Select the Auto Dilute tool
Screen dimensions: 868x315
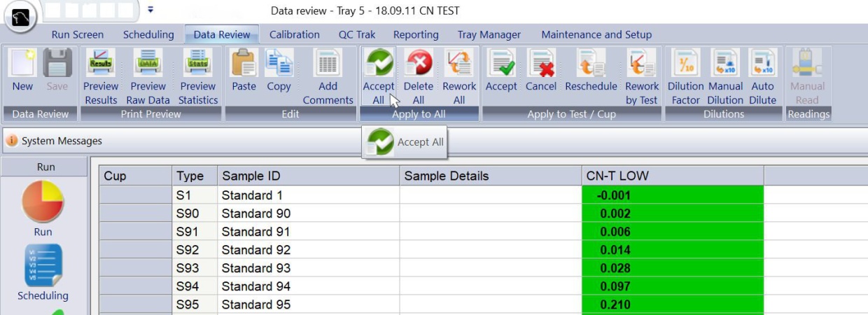(762, 64)
